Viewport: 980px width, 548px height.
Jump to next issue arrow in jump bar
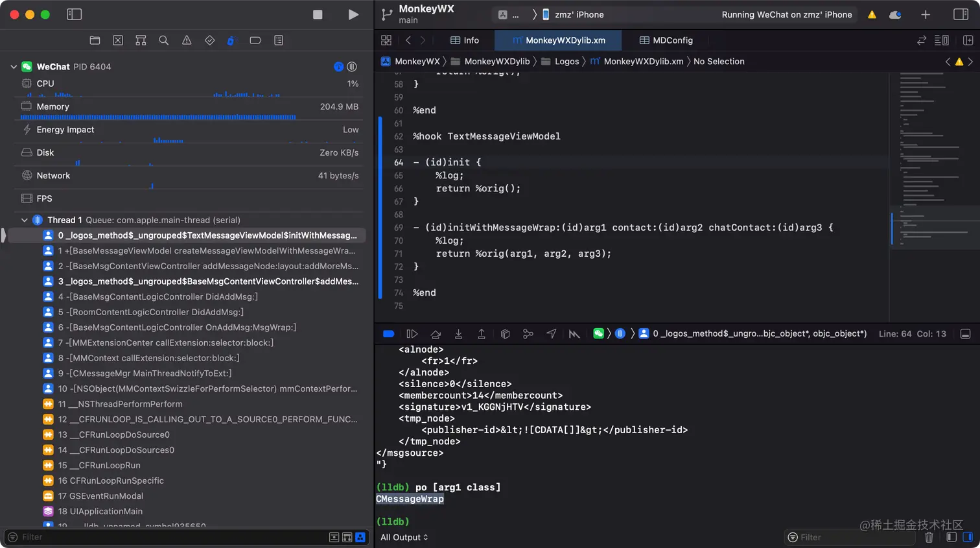[970, 62]
